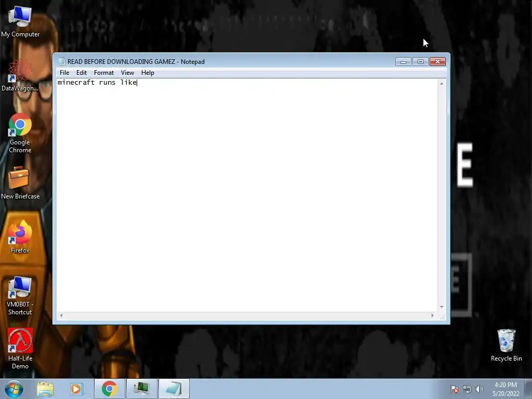The height and width of the screenshot is (399, 532).
Task: Click the horizontal scrollbar right arrow in Notepad
Action: click(432, 315)
